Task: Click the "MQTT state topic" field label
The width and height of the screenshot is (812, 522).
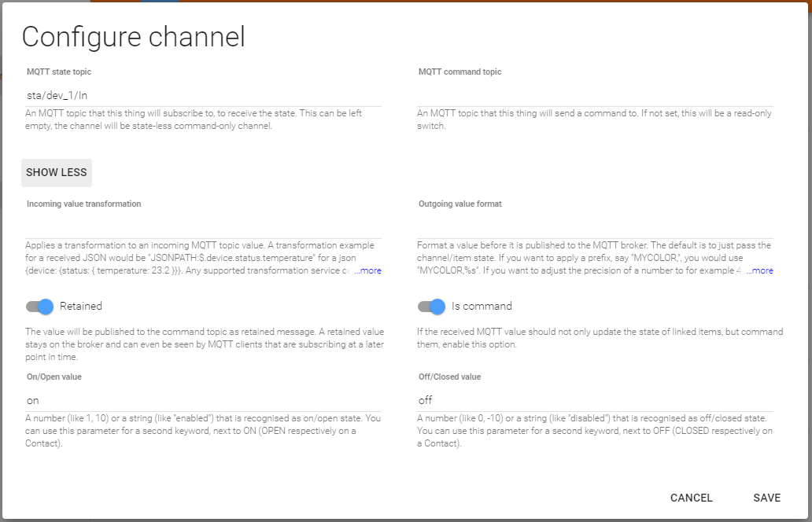Action: [x=59, y=72]
